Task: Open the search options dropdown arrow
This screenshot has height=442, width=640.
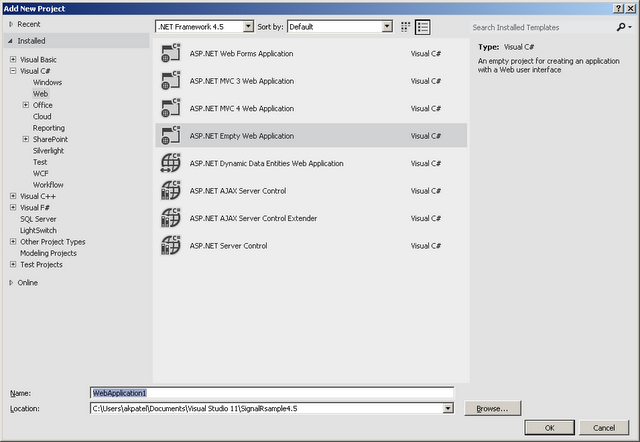Action: [x=630, y=27]
